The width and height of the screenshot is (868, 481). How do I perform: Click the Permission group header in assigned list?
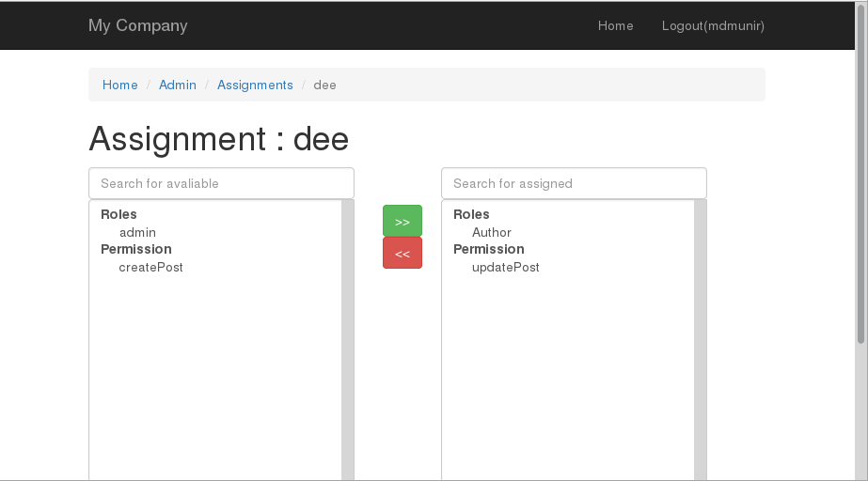488,249
